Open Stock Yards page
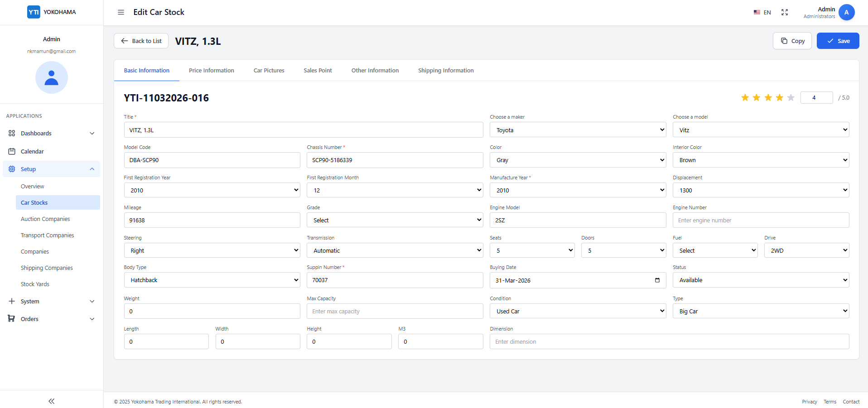The height and width of the screenshot is (408, 868). point(35,284)
